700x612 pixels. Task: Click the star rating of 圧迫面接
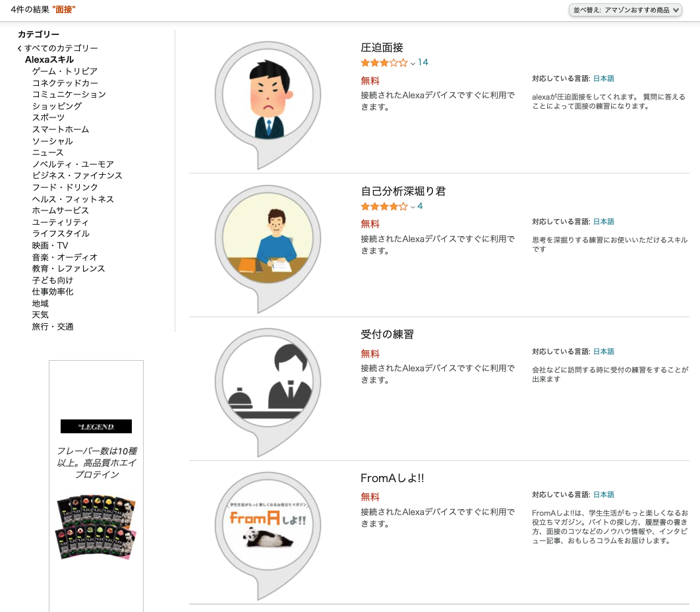tap(384, 63)
